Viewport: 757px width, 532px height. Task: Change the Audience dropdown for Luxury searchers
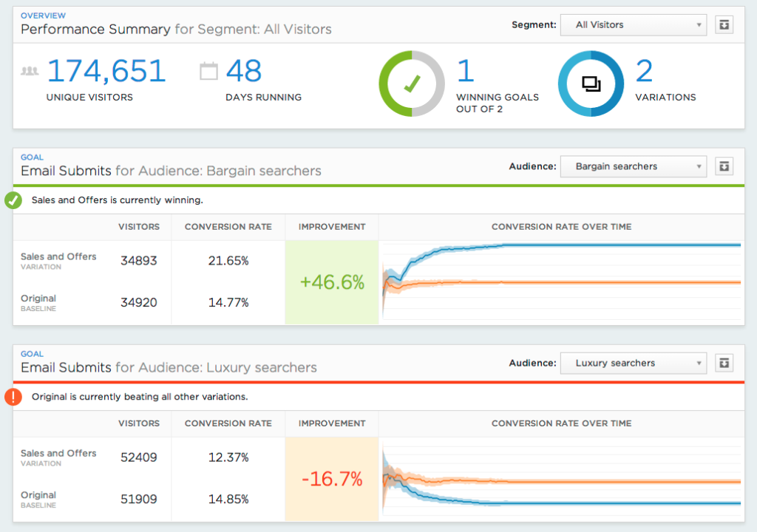point(633,363)
